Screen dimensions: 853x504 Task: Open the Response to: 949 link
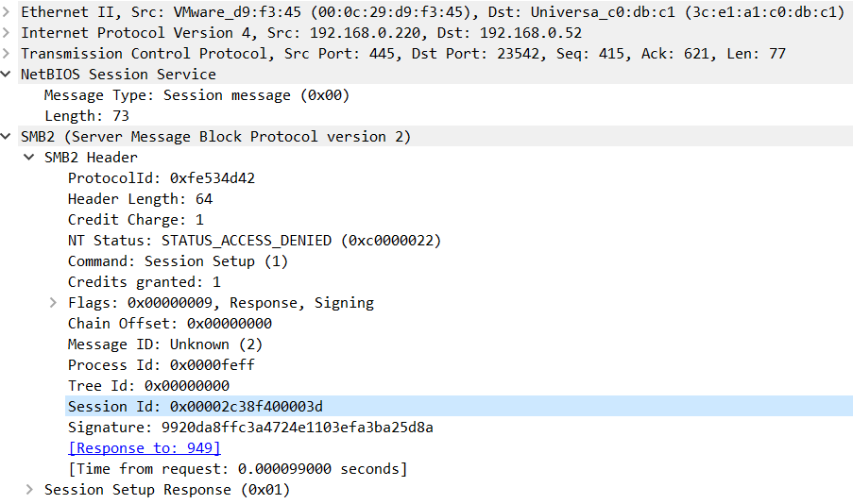click(x=145, y=448)
